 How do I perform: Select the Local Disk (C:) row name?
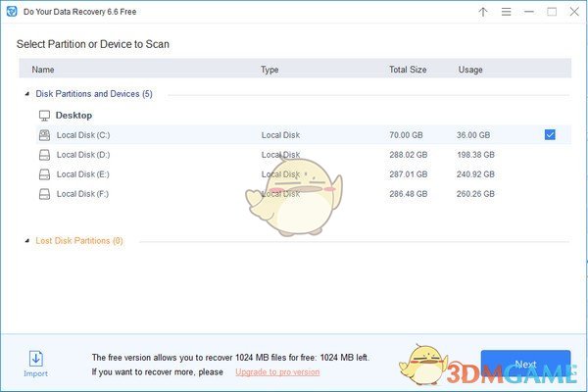pyautogui.click(x=83, y=135)
